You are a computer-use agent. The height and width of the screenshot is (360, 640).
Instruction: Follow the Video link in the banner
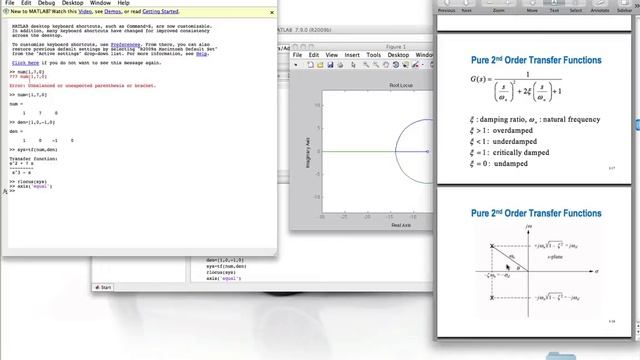click(85, 11)
